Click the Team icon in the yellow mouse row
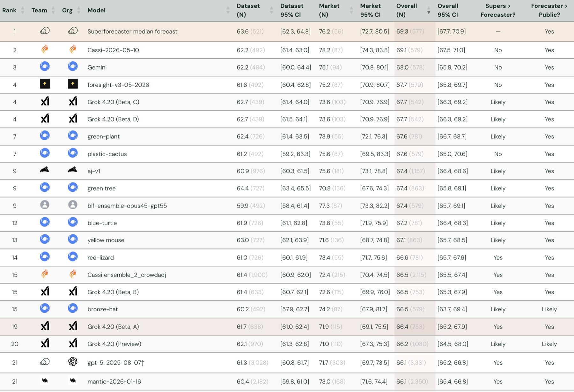Screen dimensions: 574x392 coord(45,239)
